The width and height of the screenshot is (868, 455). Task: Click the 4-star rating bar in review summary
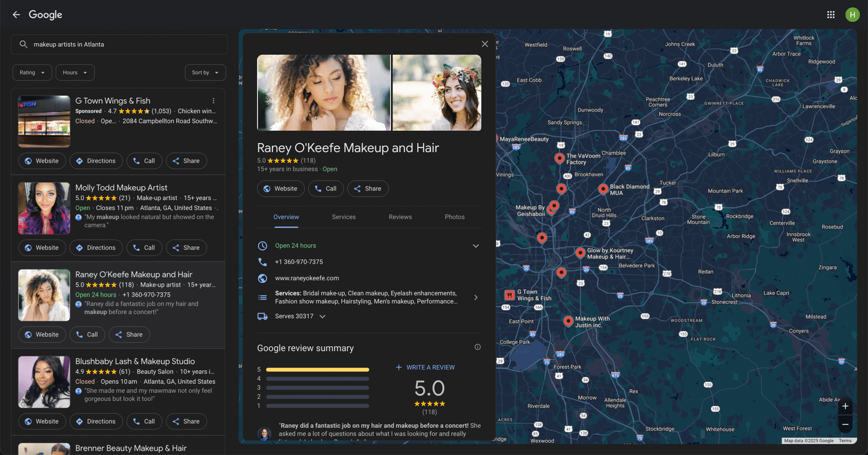[x=317, y=379]
